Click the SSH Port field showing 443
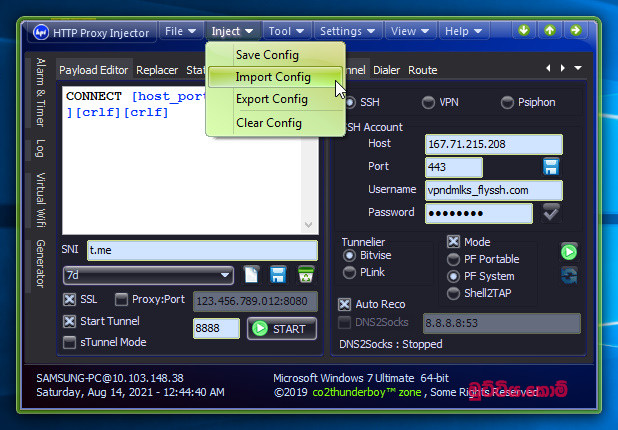Image resolution: width=618 pixels, height=430 pixels. click(454, 167)
